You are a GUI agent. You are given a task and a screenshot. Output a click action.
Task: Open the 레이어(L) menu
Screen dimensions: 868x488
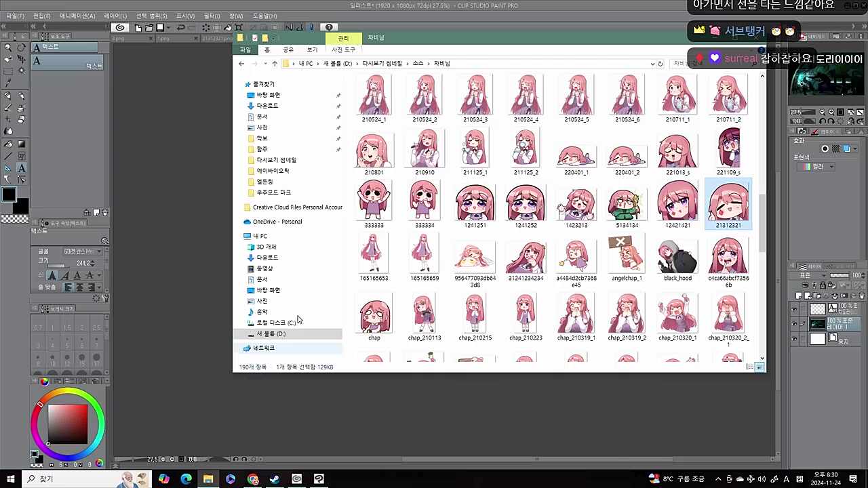click(115, 16)
